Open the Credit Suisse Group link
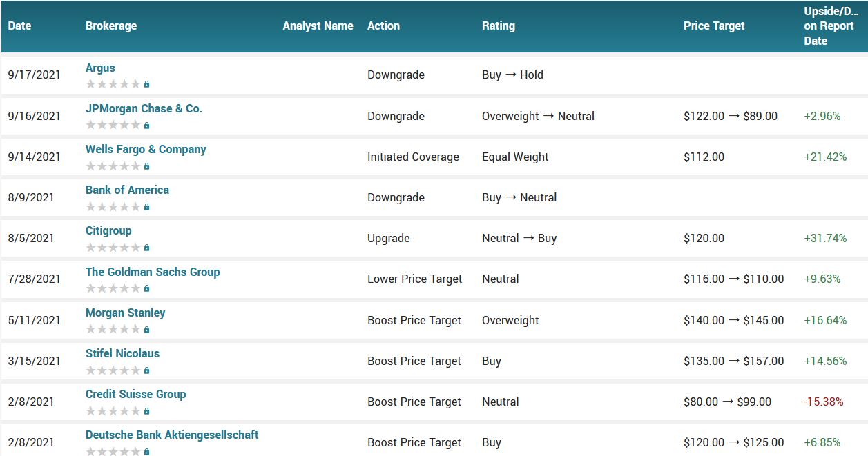The image size is (868, 456). point(135,394)
